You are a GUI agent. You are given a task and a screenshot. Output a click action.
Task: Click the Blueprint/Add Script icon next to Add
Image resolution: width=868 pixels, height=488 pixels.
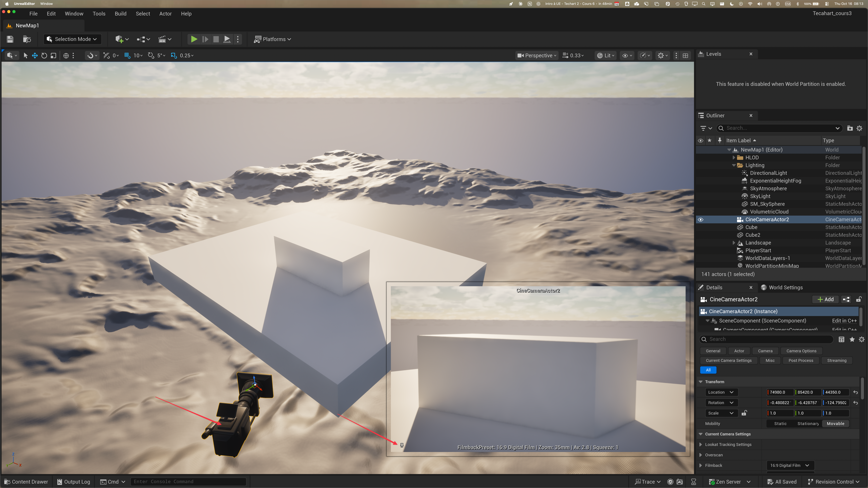tap(846, 299)
